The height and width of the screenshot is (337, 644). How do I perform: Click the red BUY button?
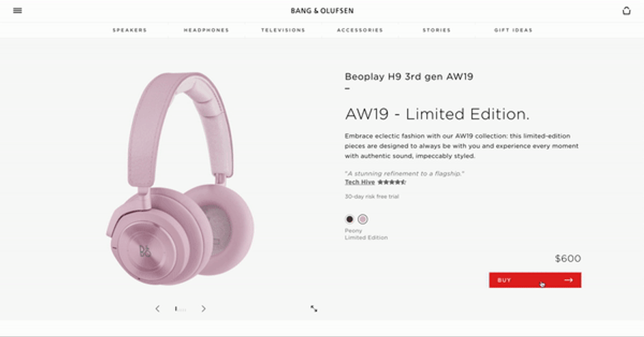click(535, 280)
